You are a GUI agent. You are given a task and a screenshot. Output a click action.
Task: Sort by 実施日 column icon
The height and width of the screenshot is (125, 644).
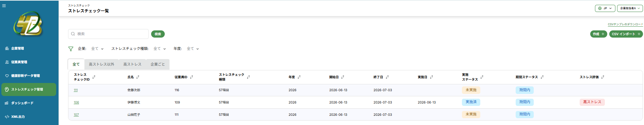tap(432, 77)
